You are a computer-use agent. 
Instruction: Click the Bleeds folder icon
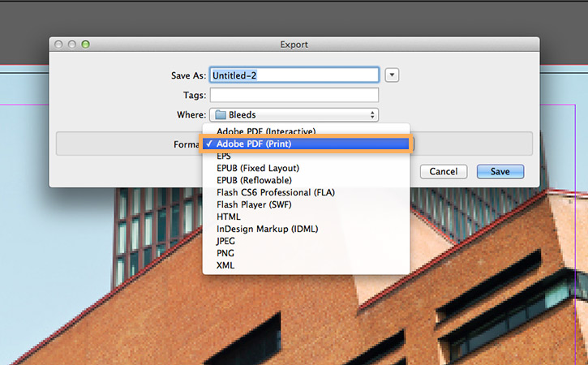point(221,115)
